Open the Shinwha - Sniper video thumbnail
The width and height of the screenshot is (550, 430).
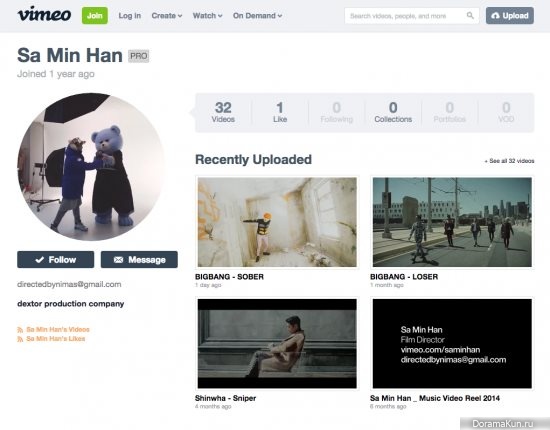pyautogui.click(x=277, y=343)
